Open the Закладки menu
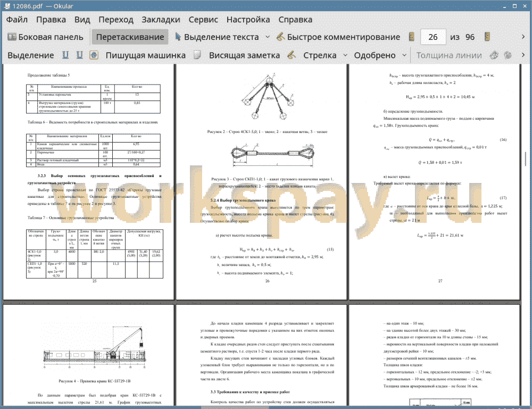Screen dimensions: 532x409 (x=161, y=20)
